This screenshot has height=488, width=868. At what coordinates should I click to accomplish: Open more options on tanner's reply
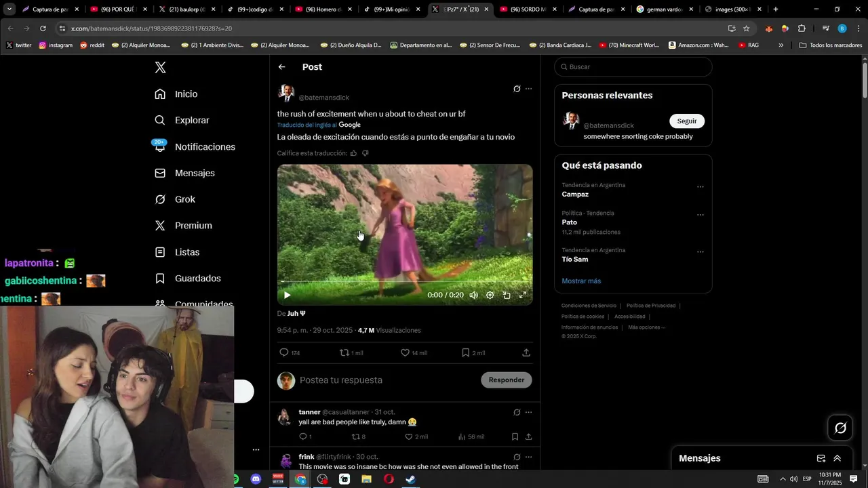pyautogui.click(x=529, y=412)
